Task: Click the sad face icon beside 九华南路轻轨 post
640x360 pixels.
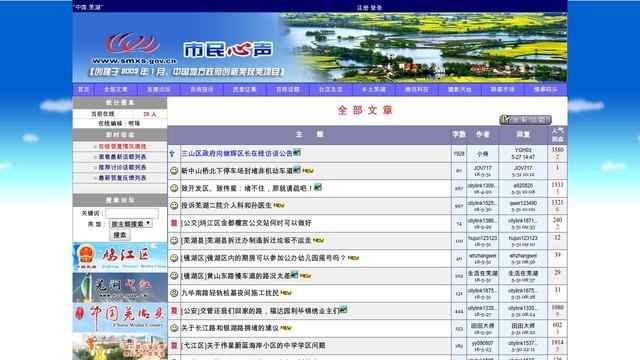Action: click(x=174, y=293)
